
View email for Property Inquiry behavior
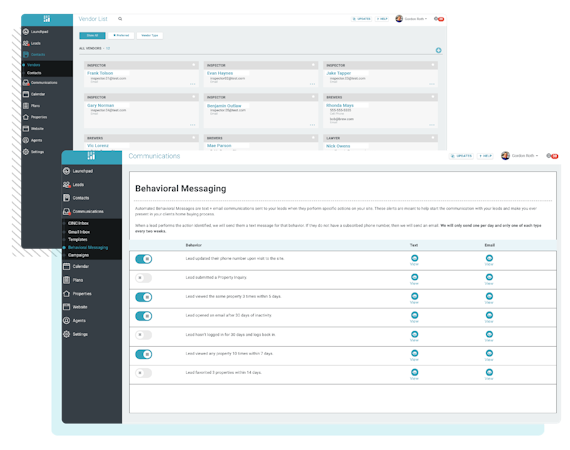pyautogui.click(x=489, y=279)
